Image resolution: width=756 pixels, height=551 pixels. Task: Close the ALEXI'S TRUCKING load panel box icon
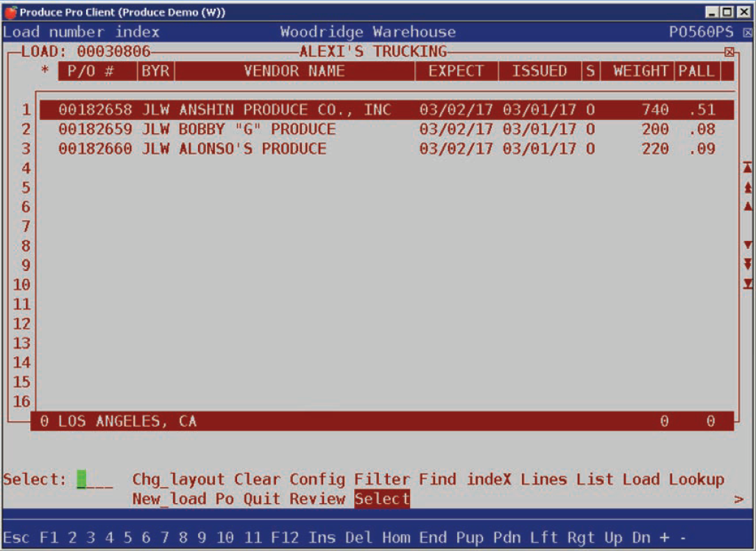click(729, 52)
